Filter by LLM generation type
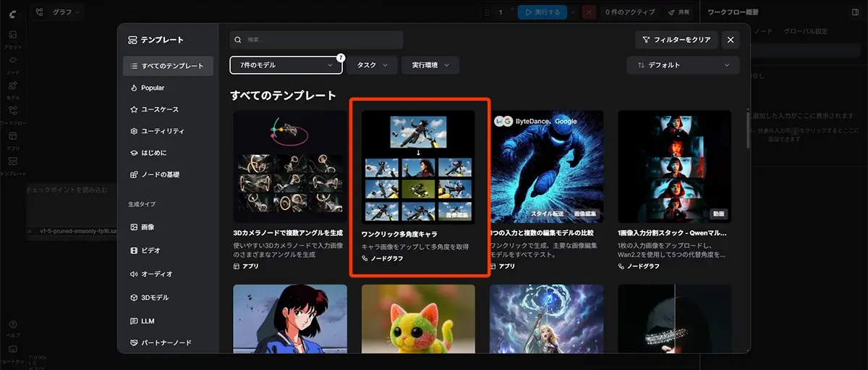This screenshot has height=370, width=868. click(168, 321)
